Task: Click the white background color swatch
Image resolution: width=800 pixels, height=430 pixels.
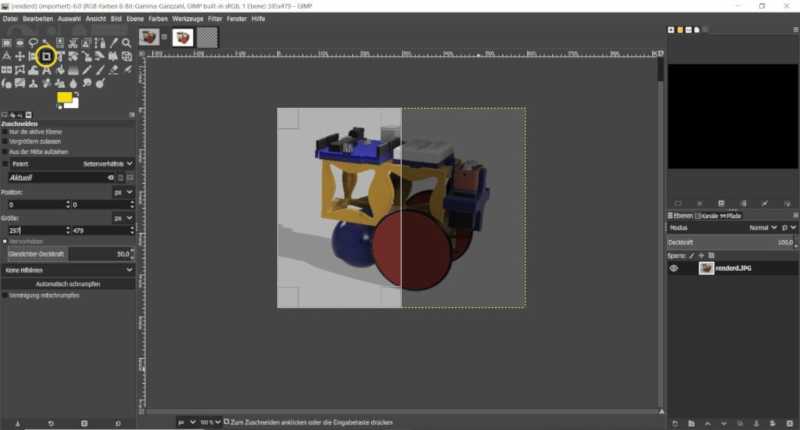Action: click(74, 104)
